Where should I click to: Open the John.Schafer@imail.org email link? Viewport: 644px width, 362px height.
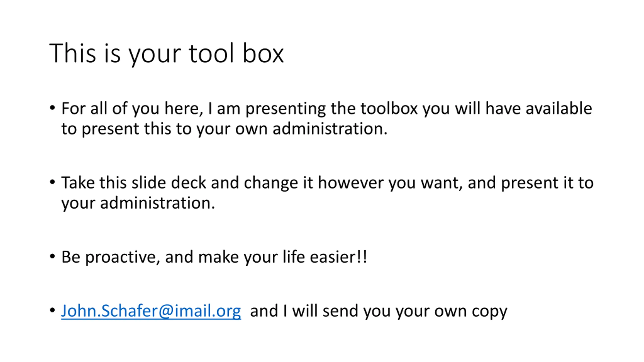coord(151,311)
